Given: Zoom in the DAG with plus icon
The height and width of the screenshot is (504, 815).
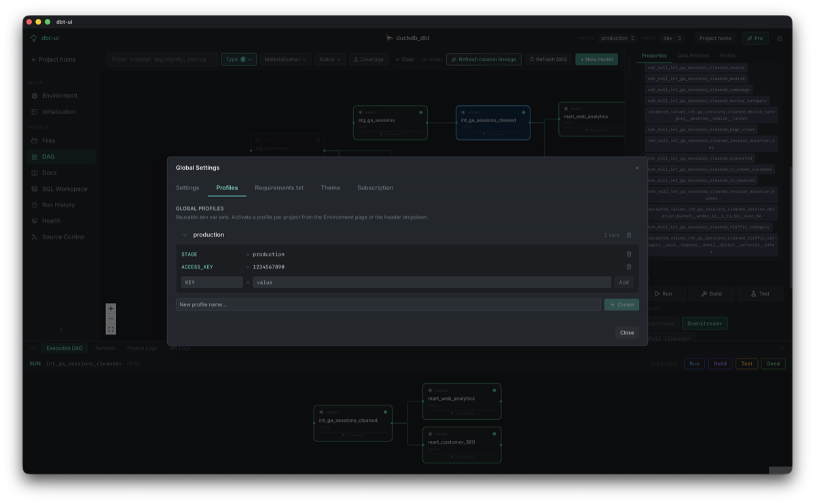Looking at the screenshot, I should point(111,308).
